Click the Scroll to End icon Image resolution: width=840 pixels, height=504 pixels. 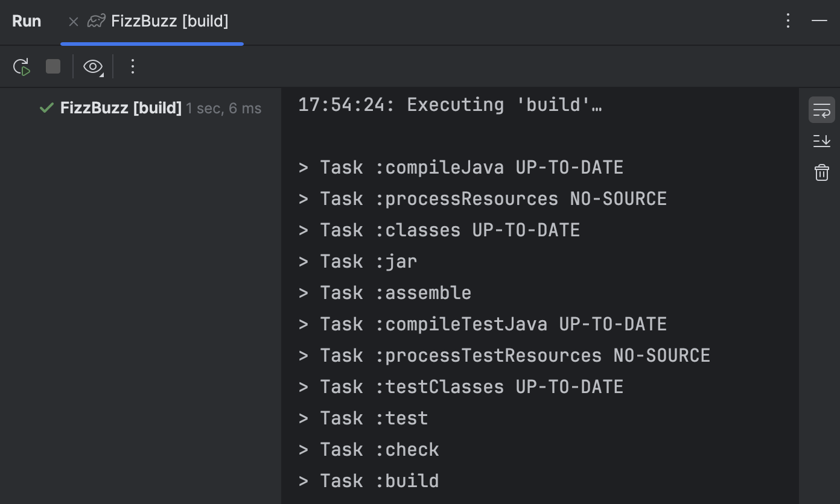(x=821, y=141)
